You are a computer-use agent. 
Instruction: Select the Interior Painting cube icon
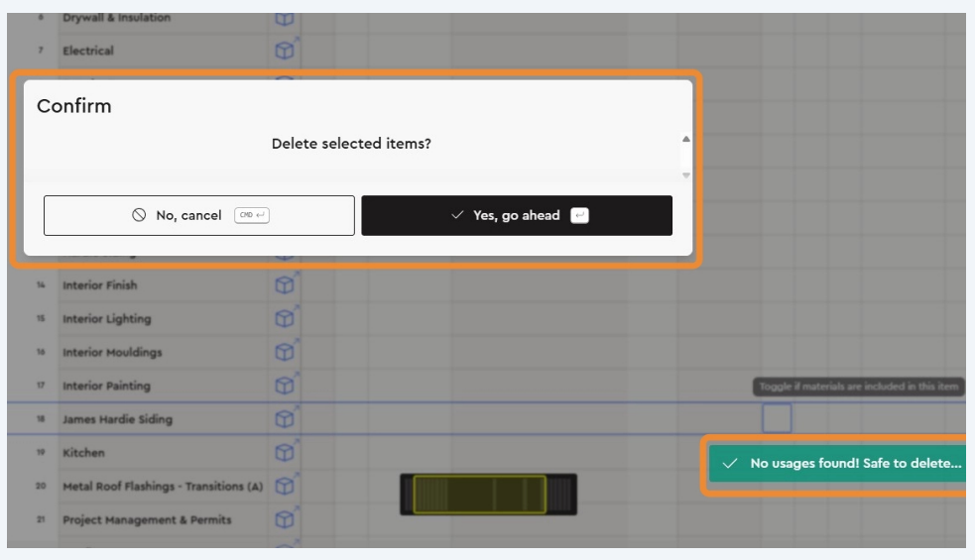[285, 386]
